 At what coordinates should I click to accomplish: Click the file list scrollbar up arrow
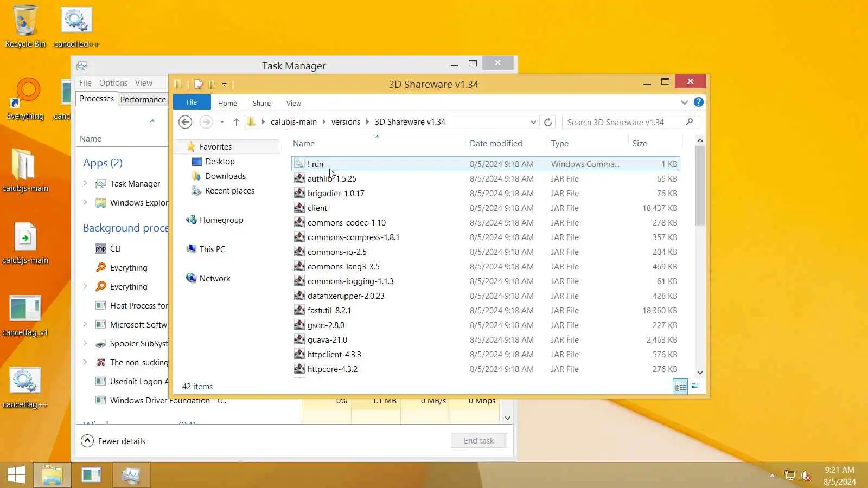700,140
